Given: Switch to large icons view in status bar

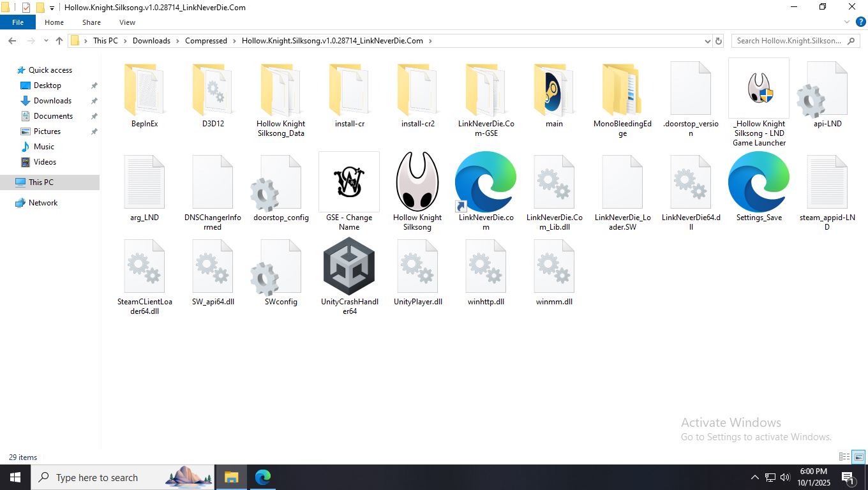Looking at the screenshot, I should point(858,457).
